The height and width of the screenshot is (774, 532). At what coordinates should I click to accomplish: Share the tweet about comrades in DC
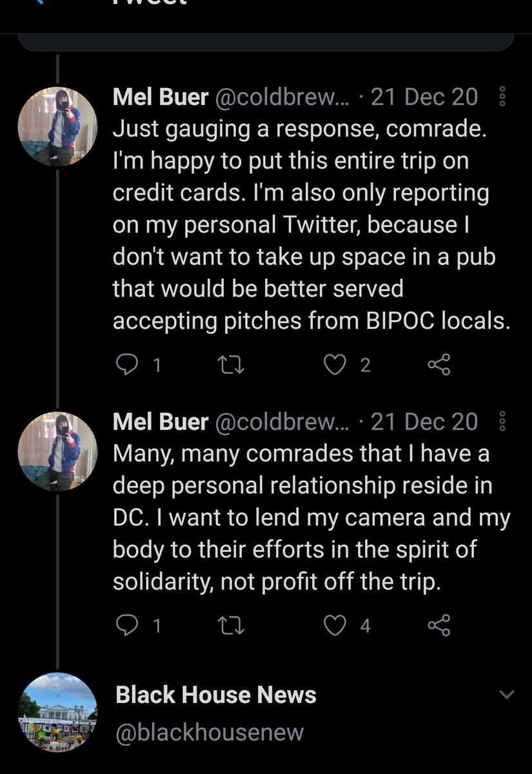click(439, 625)
